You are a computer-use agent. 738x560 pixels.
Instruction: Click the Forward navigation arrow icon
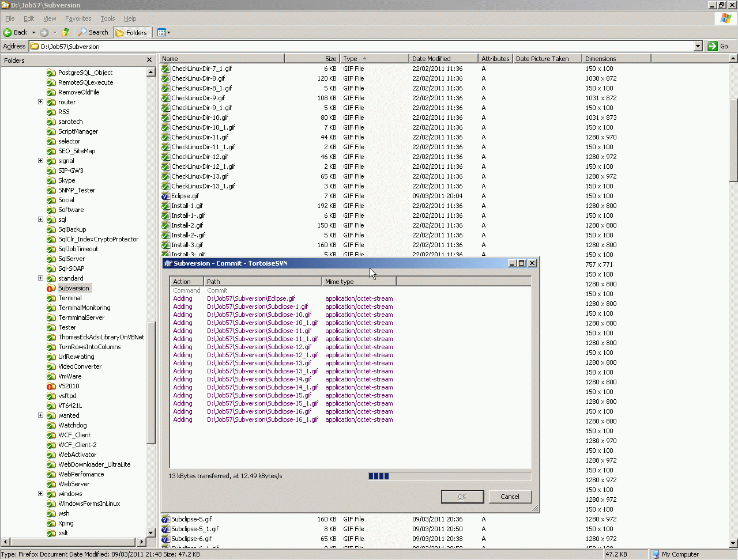44,32
